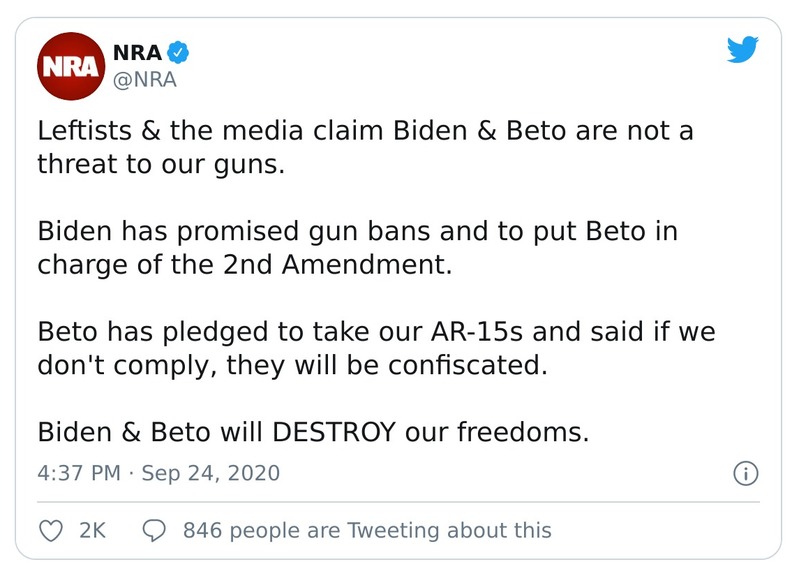Open the tweet info icon

(746, 473)
